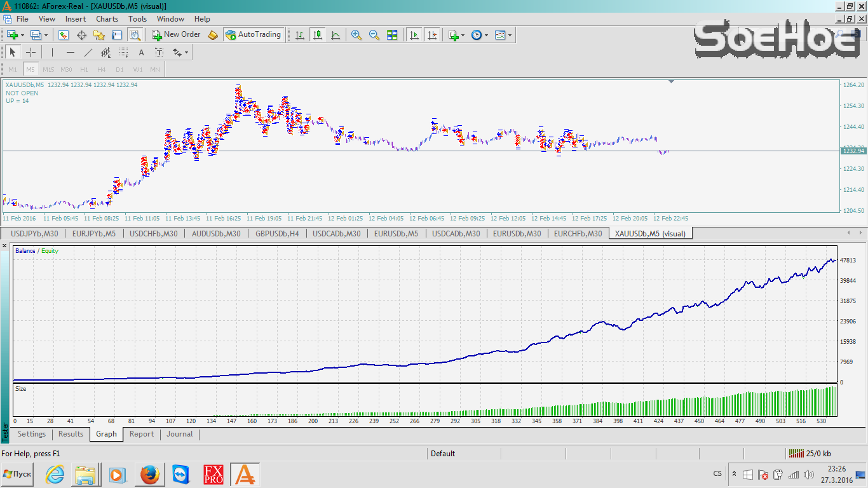Expand the Templates dropdown arrow
The width and height of the screenshot is (868, 488).
point(510,36)
